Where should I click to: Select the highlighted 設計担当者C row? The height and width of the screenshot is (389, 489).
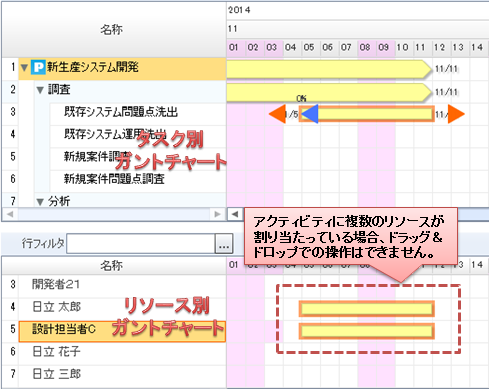tap(122, 331)
